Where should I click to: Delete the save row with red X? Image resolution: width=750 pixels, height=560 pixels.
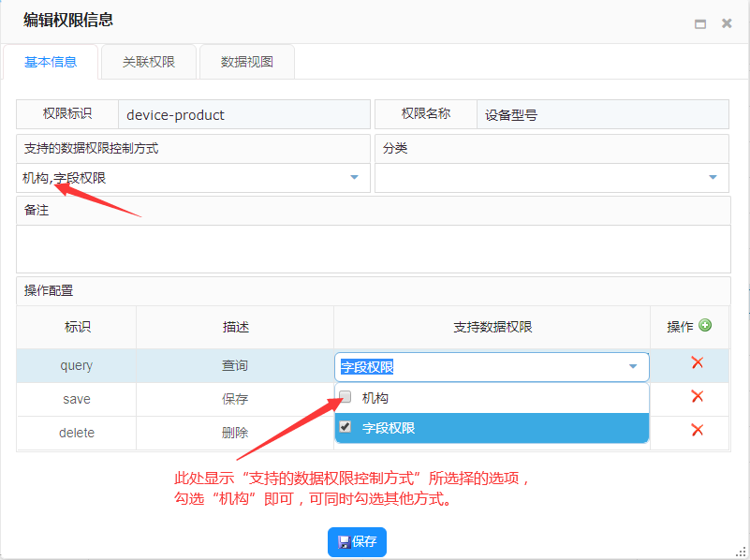[697, 396]
